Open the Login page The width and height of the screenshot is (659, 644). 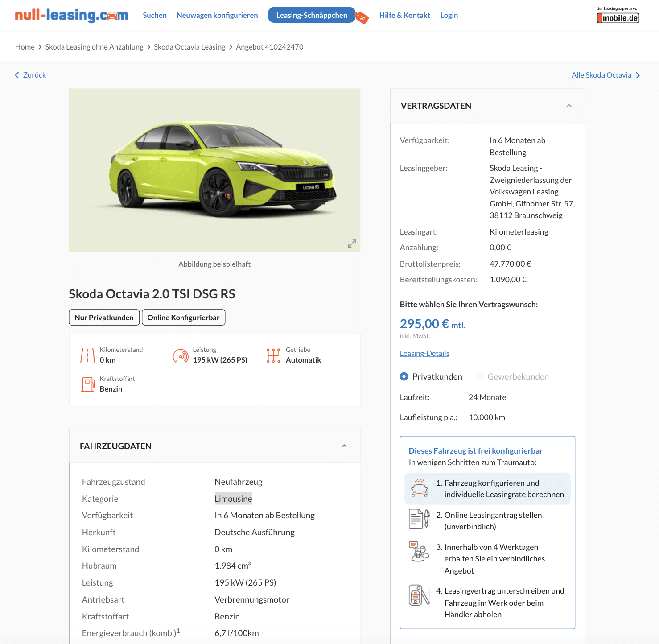[x=449, y=15]
